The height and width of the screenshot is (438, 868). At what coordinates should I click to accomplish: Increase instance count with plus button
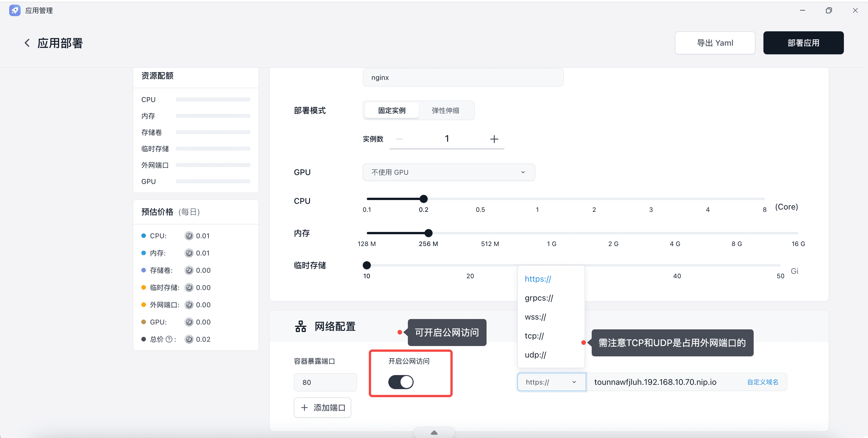coord(494,139)
